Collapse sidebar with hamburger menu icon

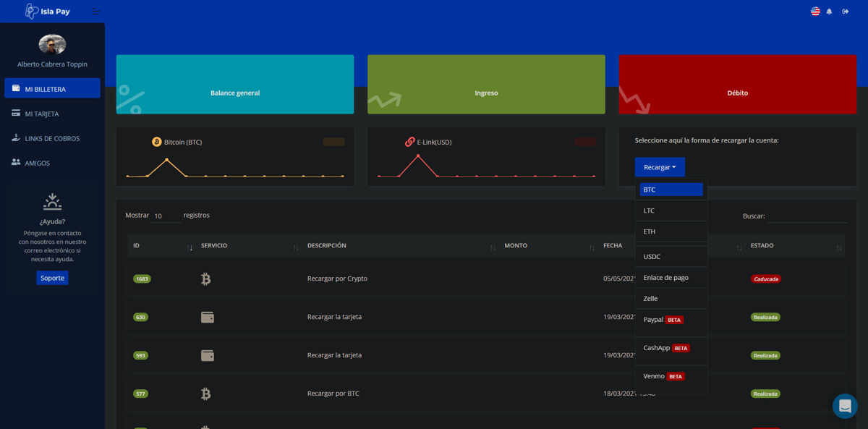tap(95, 12)
